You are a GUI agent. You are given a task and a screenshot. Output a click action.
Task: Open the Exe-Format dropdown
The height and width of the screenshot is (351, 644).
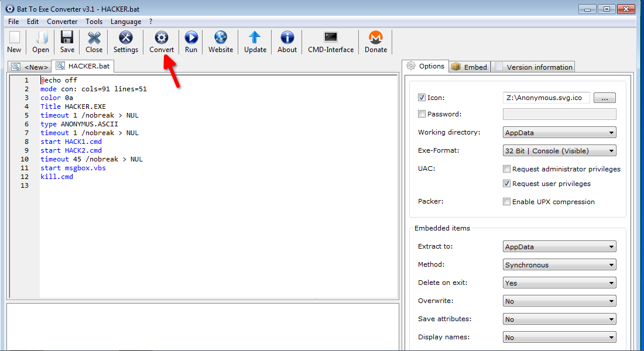tap(559, 151)
